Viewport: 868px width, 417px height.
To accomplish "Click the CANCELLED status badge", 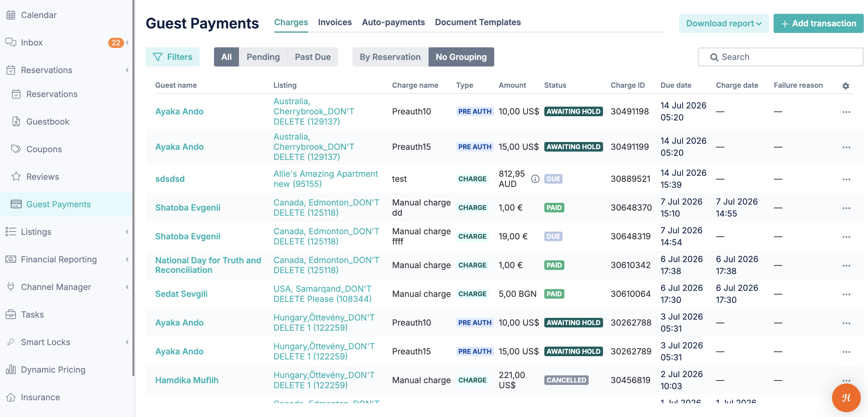I will pyautogui.click(x=566, y=380).
